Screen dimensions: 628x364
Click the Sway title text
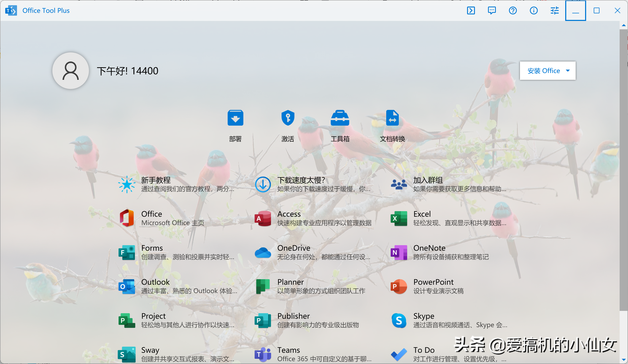tap(150, 350)
